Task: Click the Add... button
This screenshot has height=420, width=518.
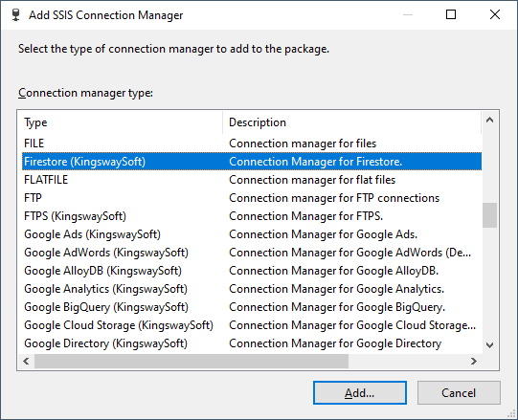Action: (x=360, y=393)
